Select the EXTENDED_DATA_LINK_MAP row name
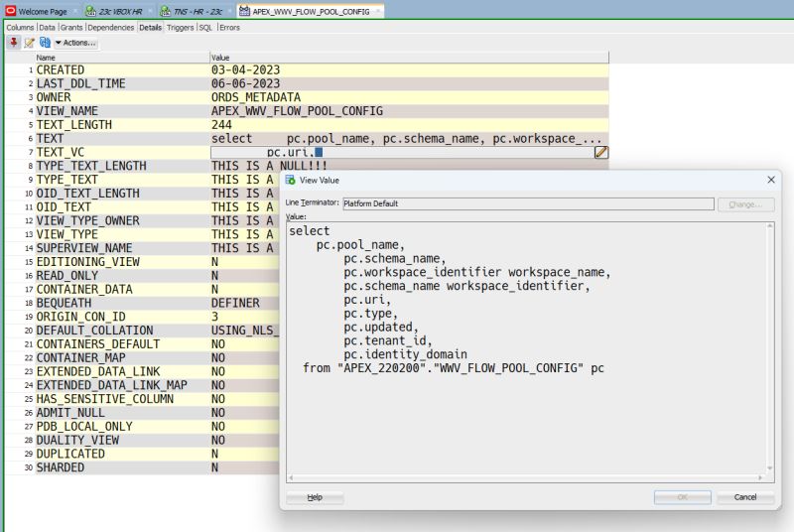 pyautogui.click(x=111, y=385)
